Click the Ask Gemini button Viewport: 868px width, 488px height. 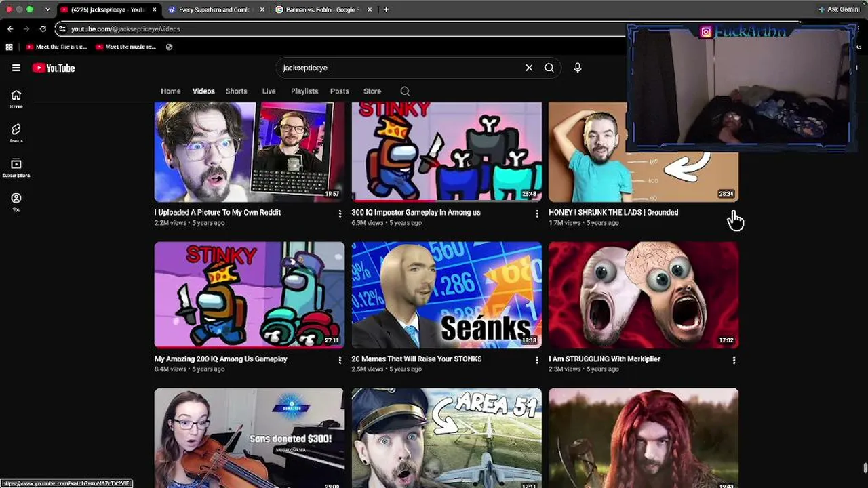pos(839,9)
